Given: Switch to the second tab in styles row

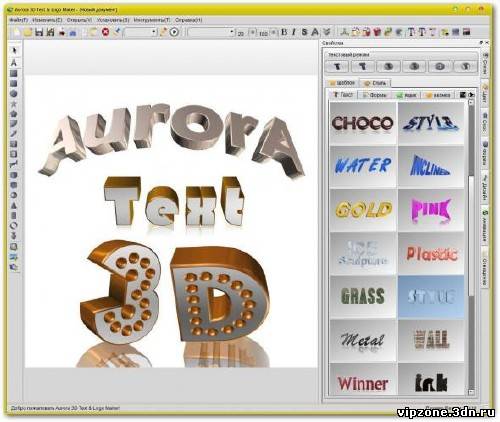Looking at the screenshot, I should pos(375,95).
